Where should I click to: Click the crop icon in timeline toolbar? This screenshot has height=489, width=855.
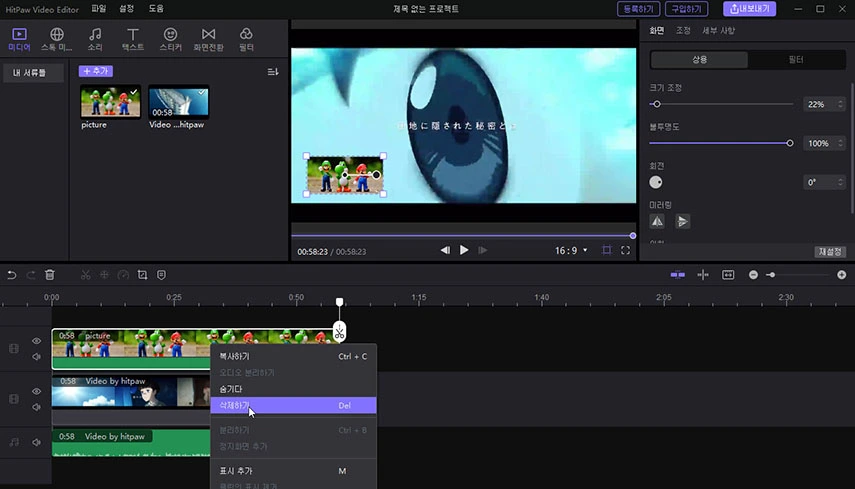tap(142, 275)
